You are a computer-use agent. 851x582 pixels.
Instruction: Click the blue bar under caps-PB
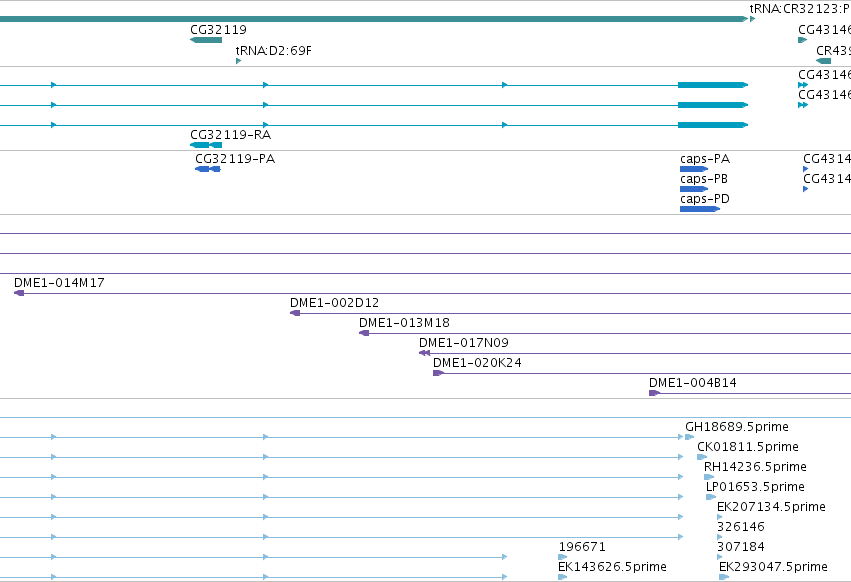point(694,189)
